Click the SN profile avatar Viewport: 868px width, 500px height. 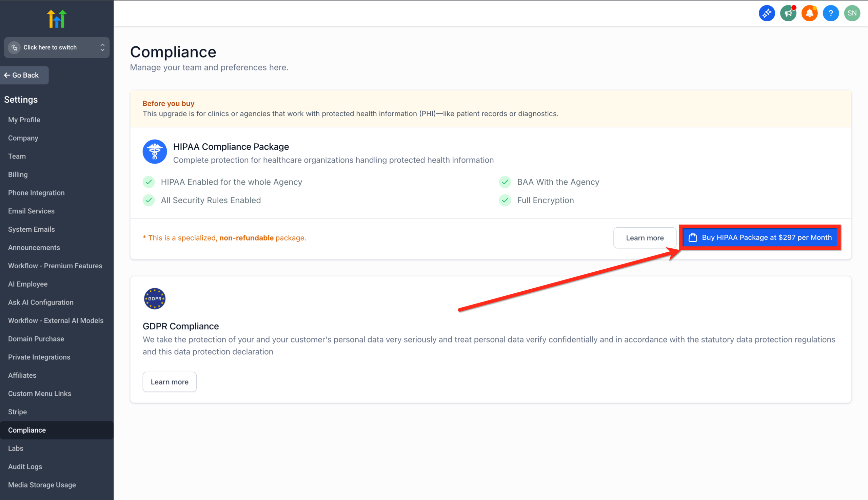pyautogui.click(x=852, y=13)
